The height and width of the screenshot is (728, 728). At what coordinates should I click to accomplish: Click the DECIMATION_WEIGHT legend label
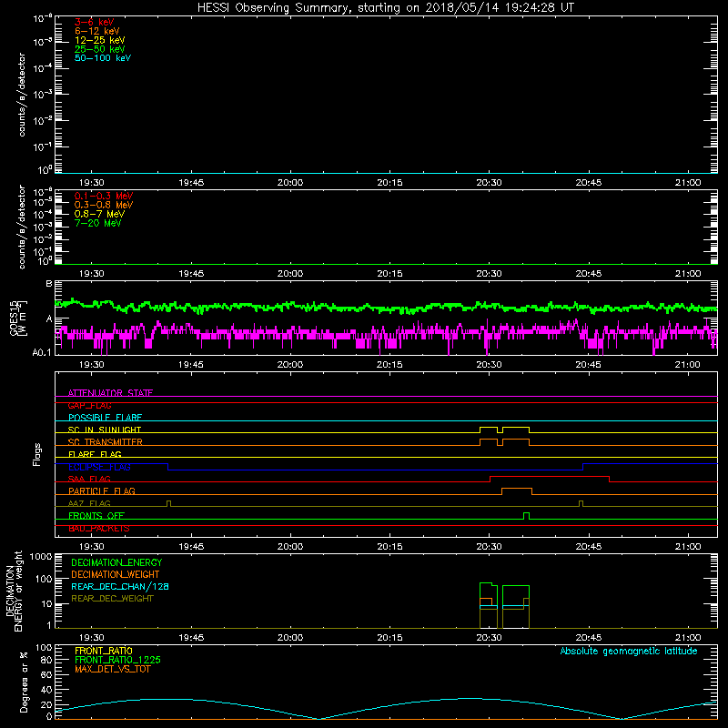click(116, 574)
